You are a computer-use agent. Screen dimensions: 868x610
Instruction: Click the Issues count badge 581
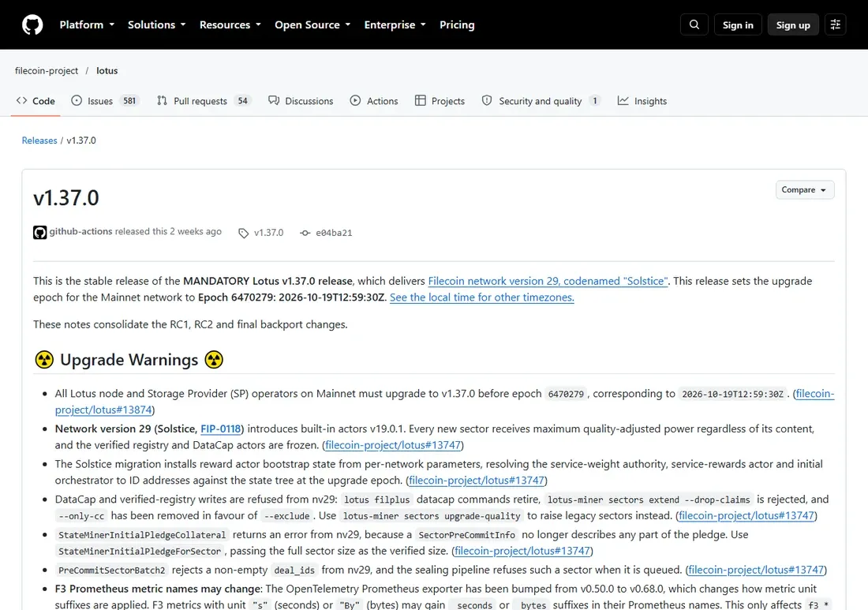point(129,101)
